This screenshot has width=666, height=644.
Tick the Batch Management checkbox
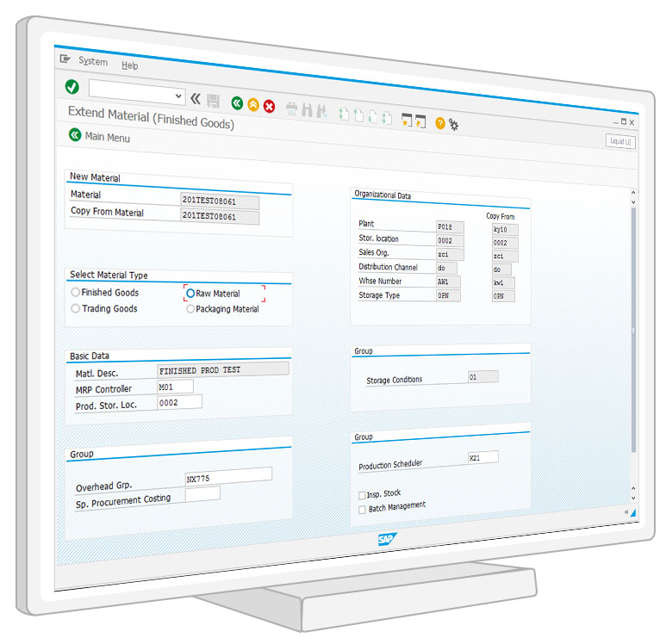(x=362, y=509)
